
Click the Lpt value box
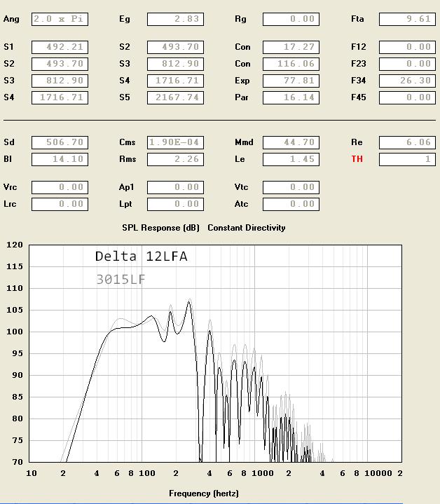pos(175,204)
